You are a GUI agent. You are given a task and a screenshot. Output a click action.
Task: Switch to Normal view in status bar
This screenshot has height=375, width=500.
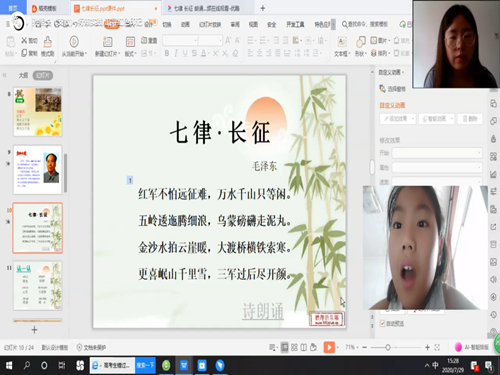[284, 347]
